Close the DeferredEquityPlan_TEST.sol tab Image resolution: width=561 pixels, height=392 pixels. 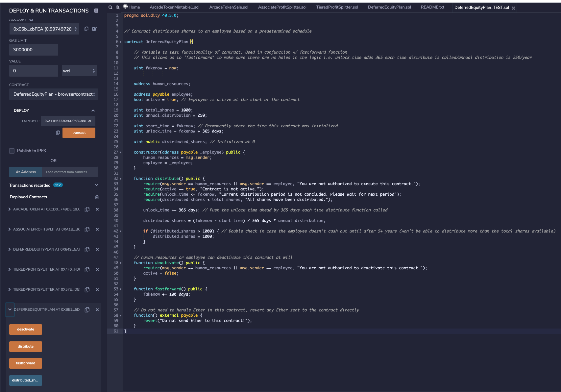pyautogui.click(x=513, y=8)
